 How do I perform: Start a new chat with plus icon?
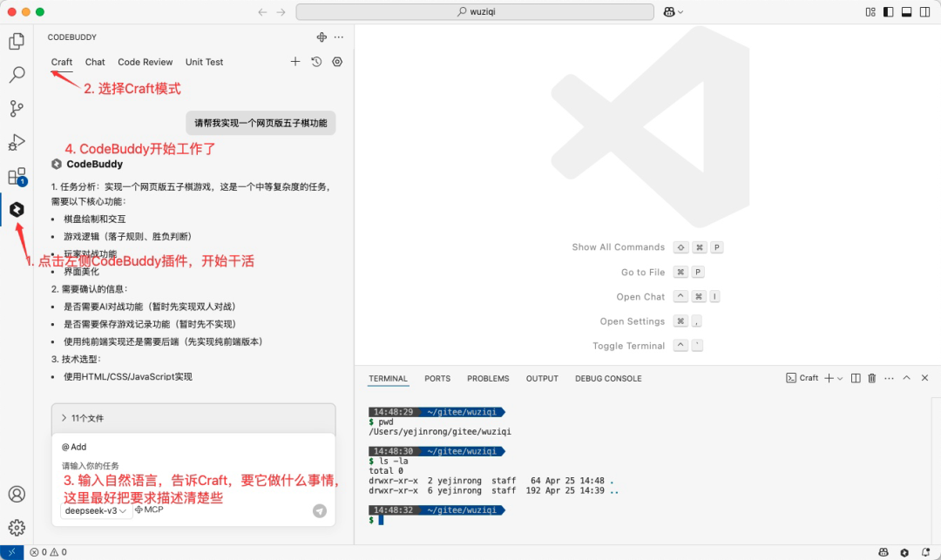(x=295, y=61)
